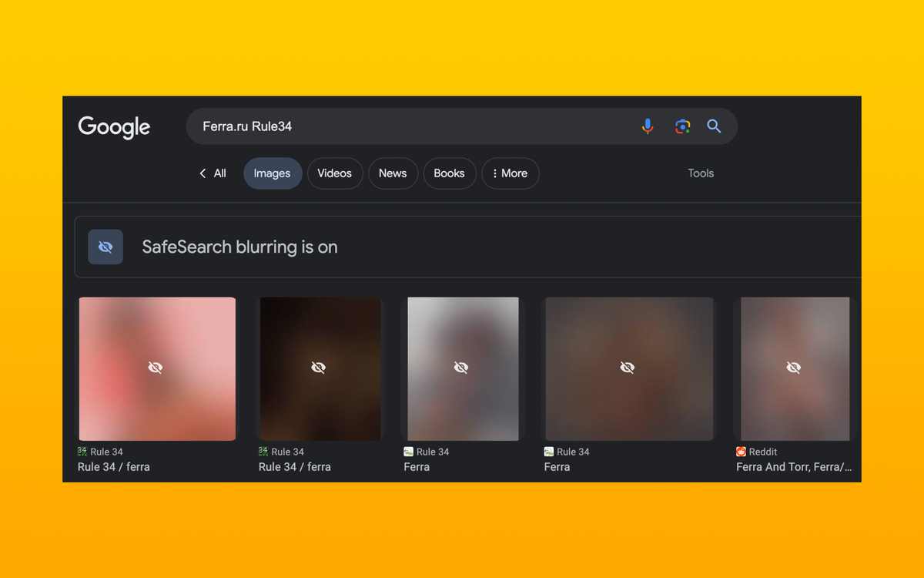924x578 pixels.
Task: Open the Tools menu
Action: [701, 173]
